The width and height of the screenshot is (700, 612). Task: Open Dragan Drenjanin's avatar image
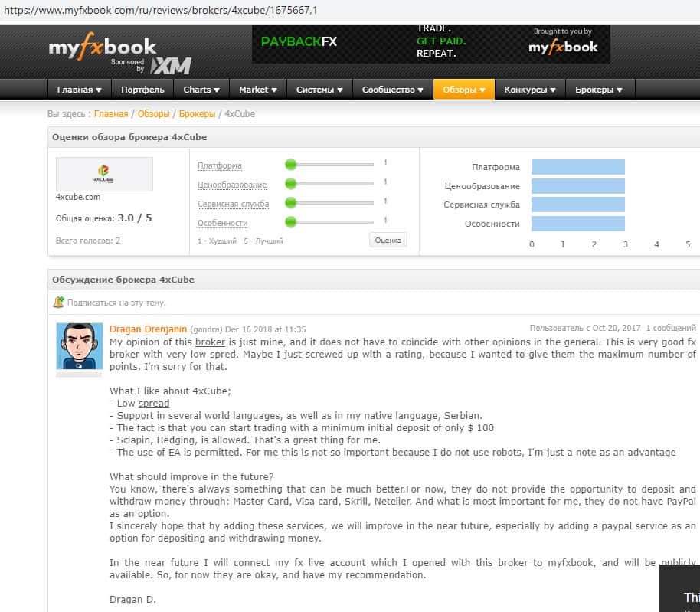point(80,346)
